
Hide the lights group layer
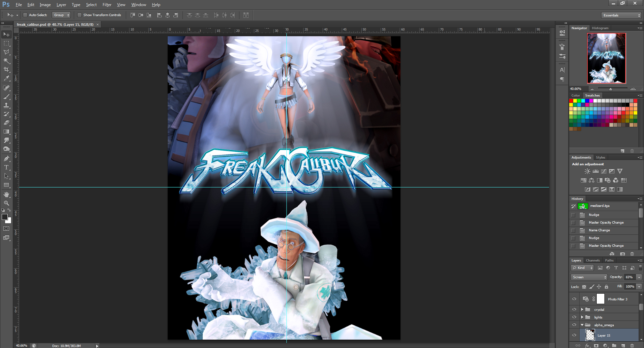[x=574, y=317]
